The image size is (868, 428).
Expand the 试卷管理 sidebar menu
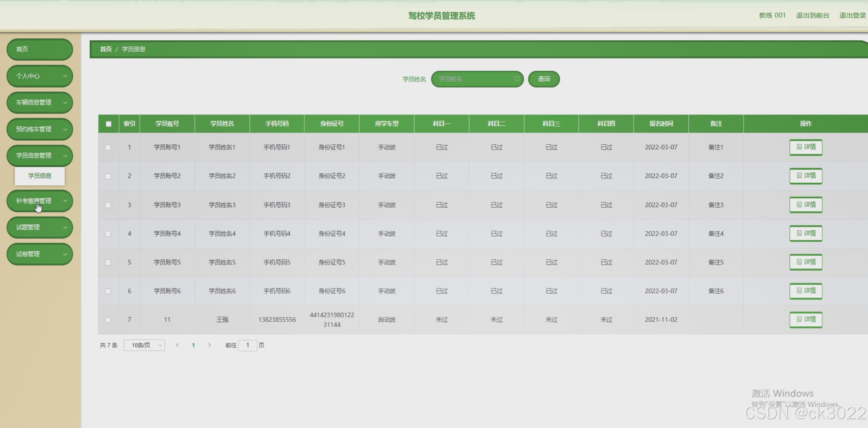[x=40, y=254]
